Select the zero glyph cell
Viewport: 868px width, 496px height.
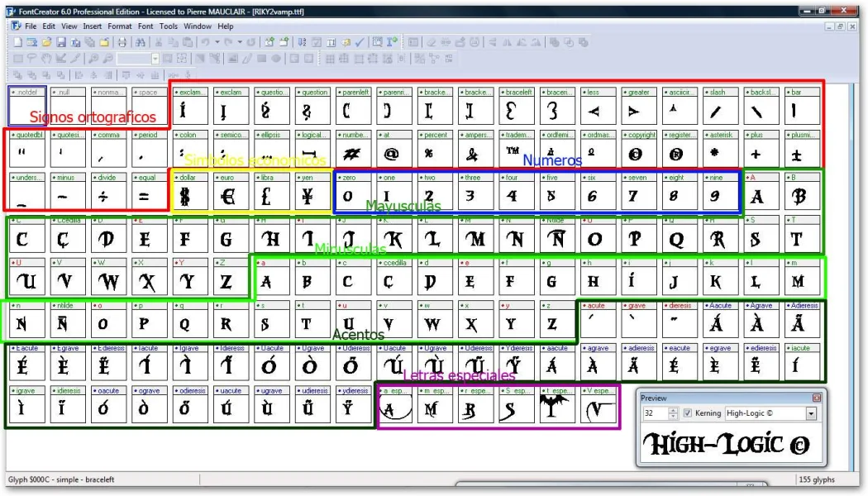pyautogui.click(x=353, y=191)
